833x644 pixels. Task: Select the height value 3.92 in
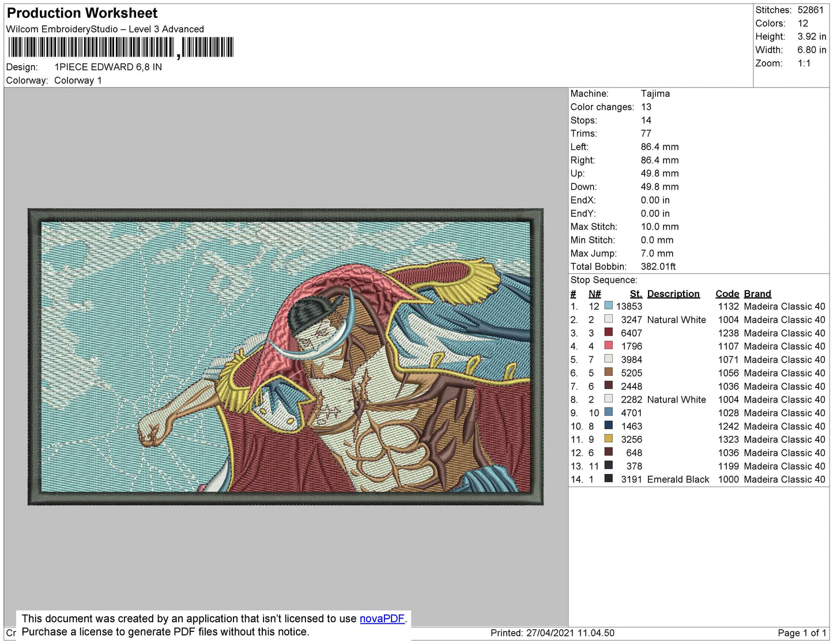pos(812,36)
